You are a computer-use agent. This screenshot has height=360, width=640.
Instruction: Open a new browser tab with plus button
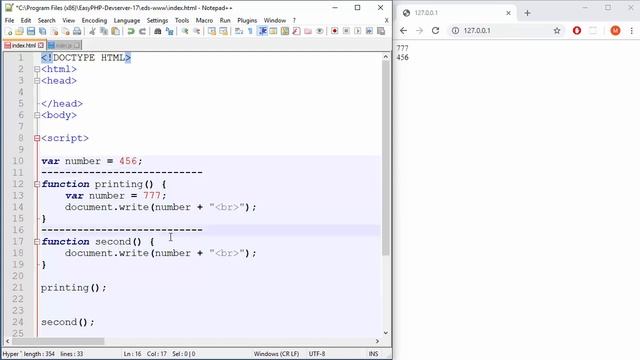(527, 13)
